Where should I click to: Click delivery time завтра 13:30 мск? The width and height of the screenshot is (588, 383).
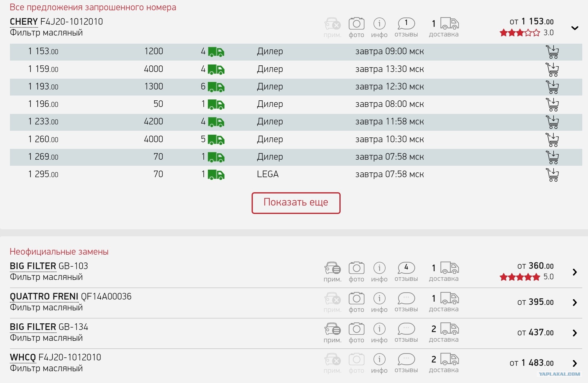[389, 69]
